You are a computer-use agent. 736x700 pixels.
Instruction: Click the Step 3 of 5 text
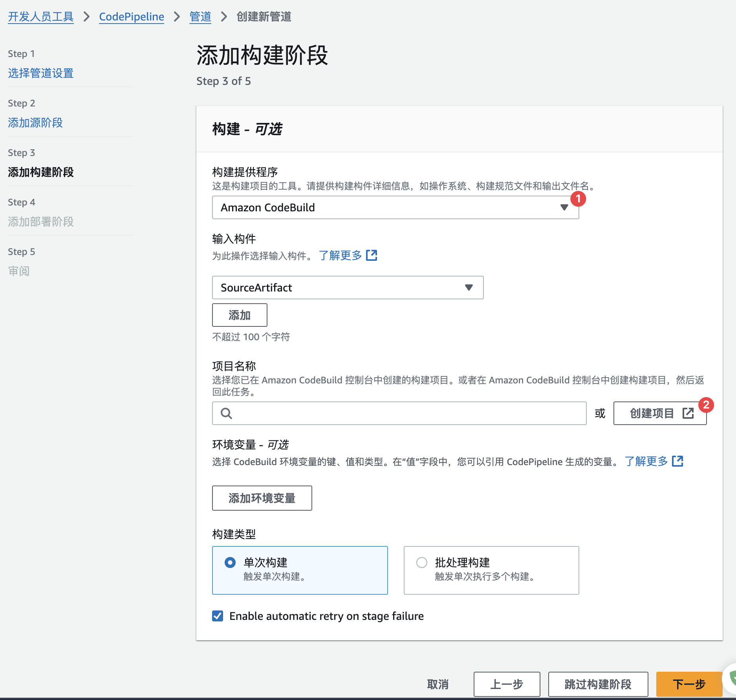(x=223, y=81)
